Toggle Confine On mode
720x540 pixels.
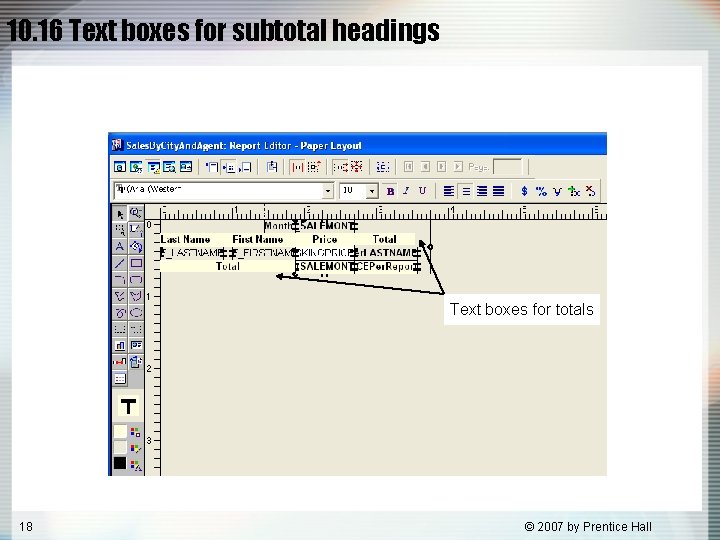click(x=297, y=167)
